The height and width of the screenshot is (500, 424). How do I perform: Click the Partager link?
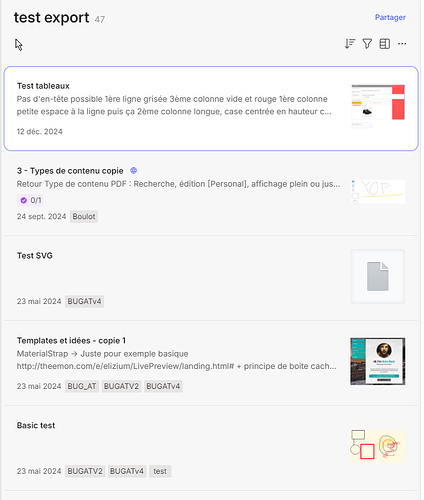[x=390, y=17]
